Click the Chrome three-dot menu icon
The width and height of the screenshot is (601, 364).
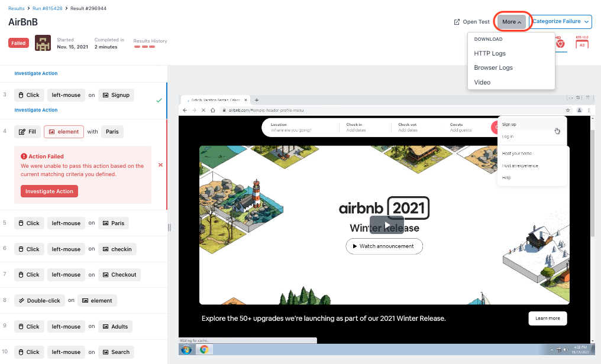pyautogui.click(x=589, y=110)
